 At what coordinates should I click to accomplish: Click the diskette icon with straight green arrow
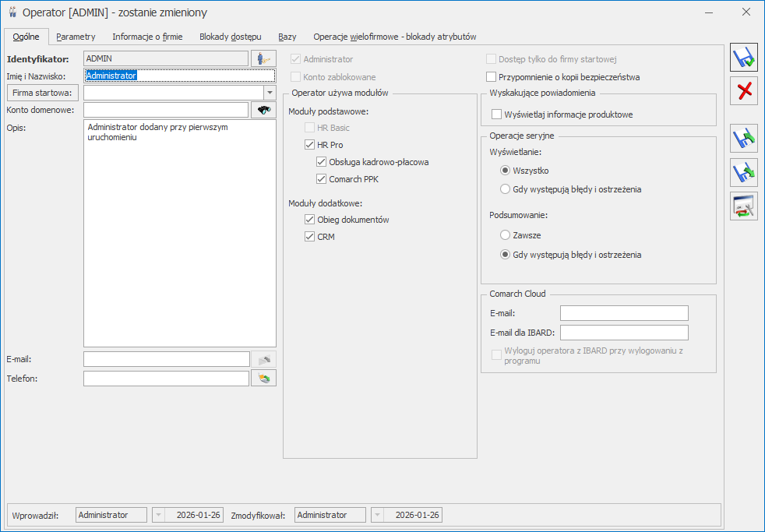743,172
